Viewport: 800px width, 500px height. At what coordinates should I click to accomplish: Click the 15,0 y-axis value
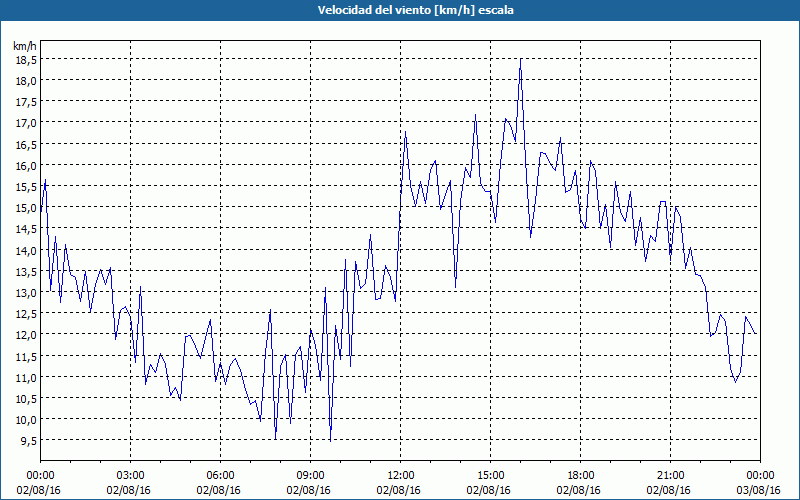click(x=26, y=208)
